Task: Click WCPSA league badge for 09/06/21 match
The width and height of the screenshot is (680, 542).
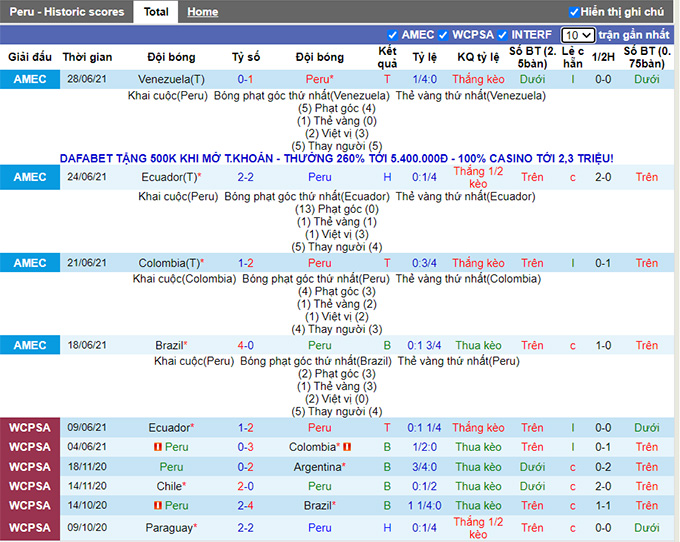Action: click(x=30, y=428)
